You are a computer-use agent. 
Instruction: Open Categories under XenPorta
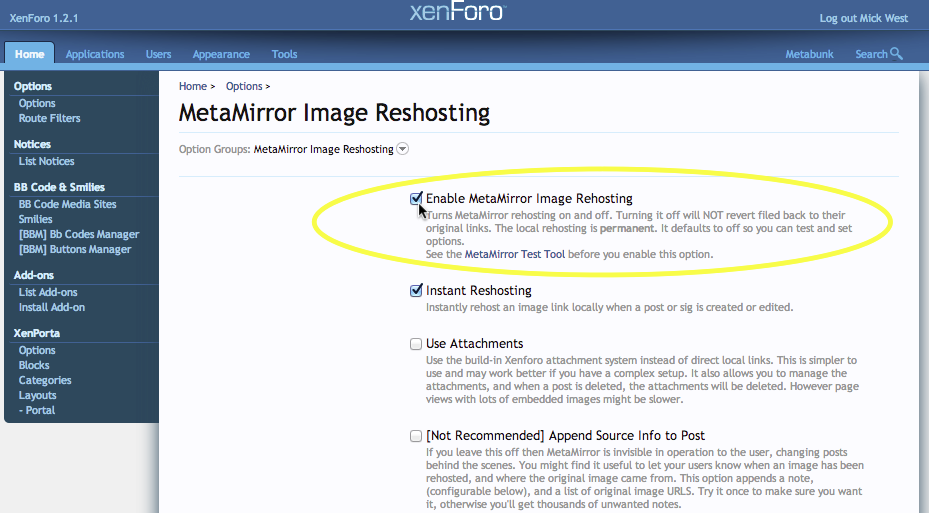tap(44, 380)
